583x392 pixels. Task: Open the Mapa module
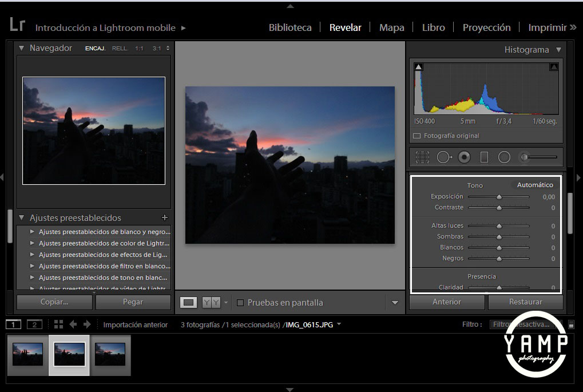[x=391, y=27]
